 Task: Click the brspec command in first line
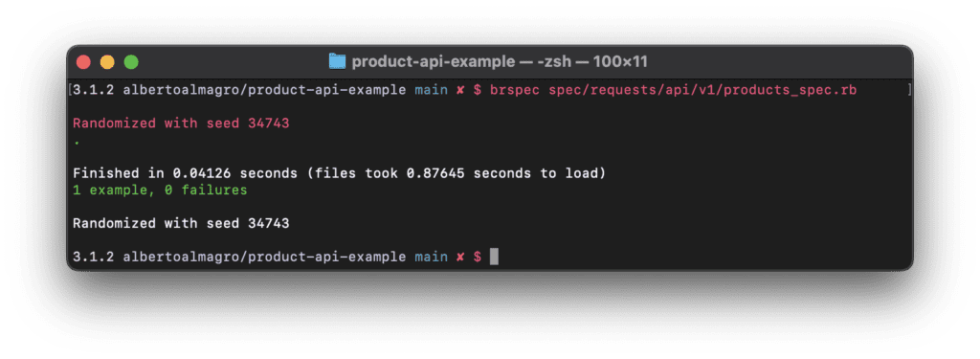pos(516,90)
